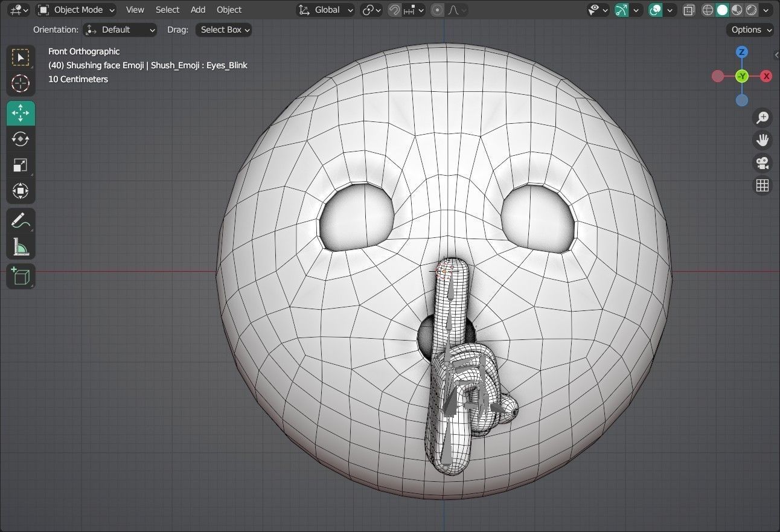Viewport: 780px width, 532px height.
Task: Open the shading options dropdown arrow
Action: (767, 10)
